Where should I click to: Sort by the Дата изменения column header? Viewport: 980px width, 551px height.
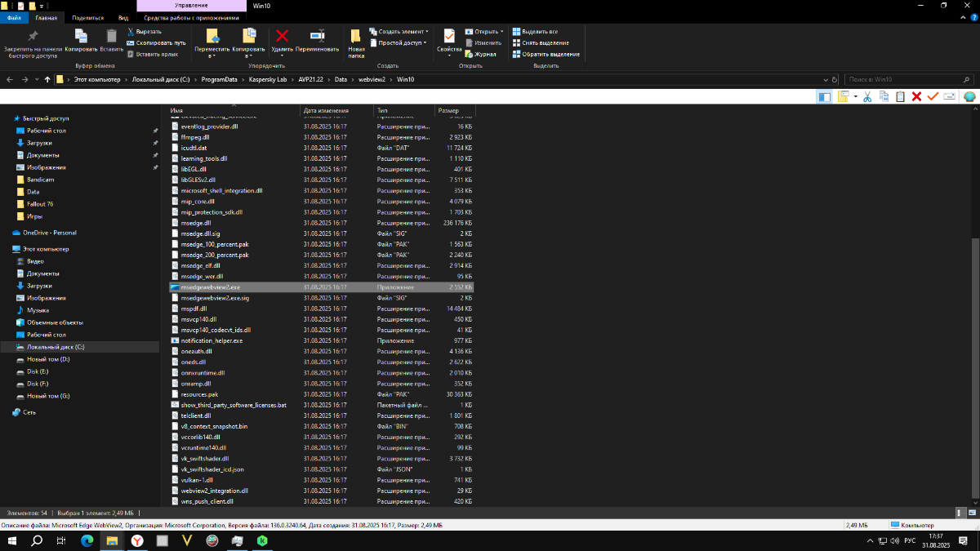(337, 110)
